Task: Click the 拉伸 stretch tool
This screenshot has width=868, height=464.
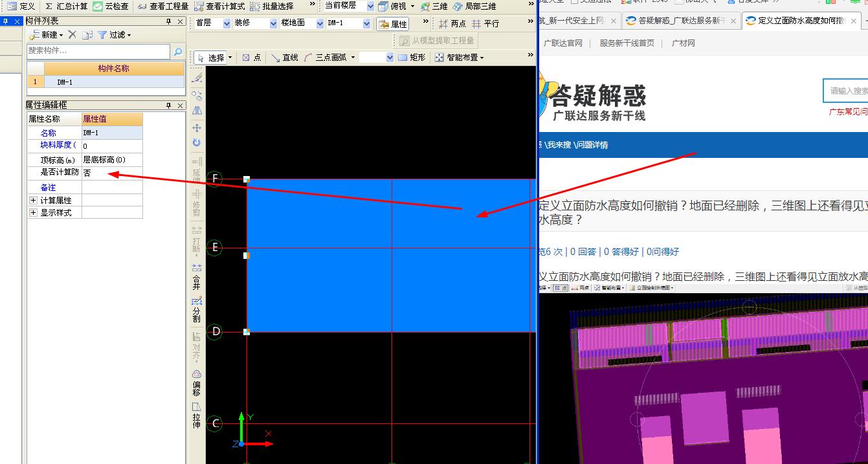Action: 196,415
